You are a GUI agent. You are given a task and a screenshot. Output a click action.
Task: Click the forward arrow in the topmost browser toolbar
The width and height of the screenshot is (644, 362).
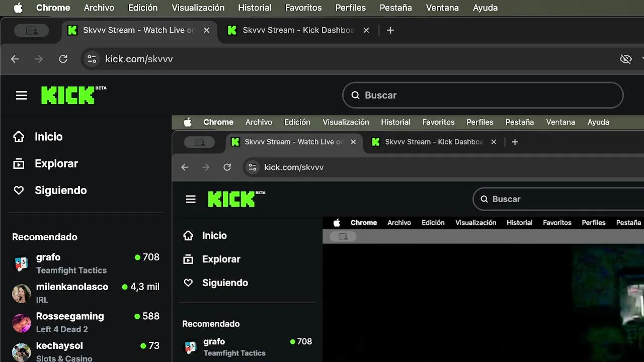pos(39,59)
